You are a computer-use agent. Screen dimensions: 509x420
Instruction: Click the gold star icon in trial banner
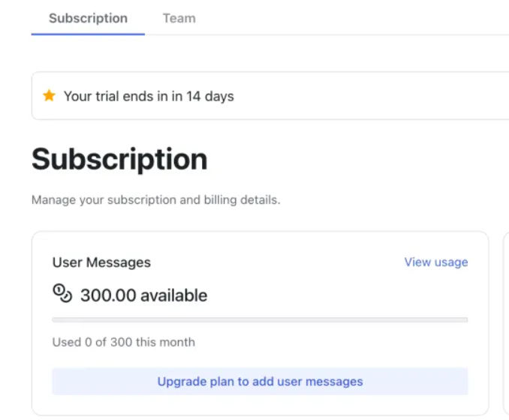tap(50, 96)
